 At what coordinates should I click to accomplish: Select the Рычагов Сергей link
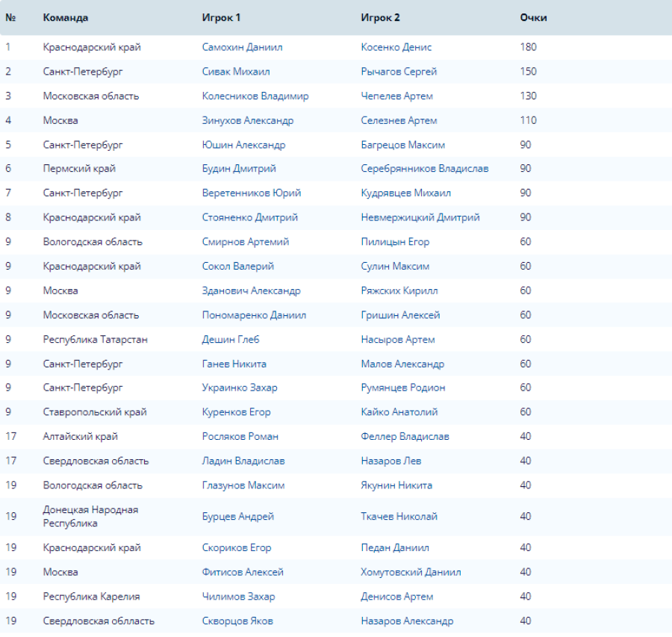click(x=399, y=72)
